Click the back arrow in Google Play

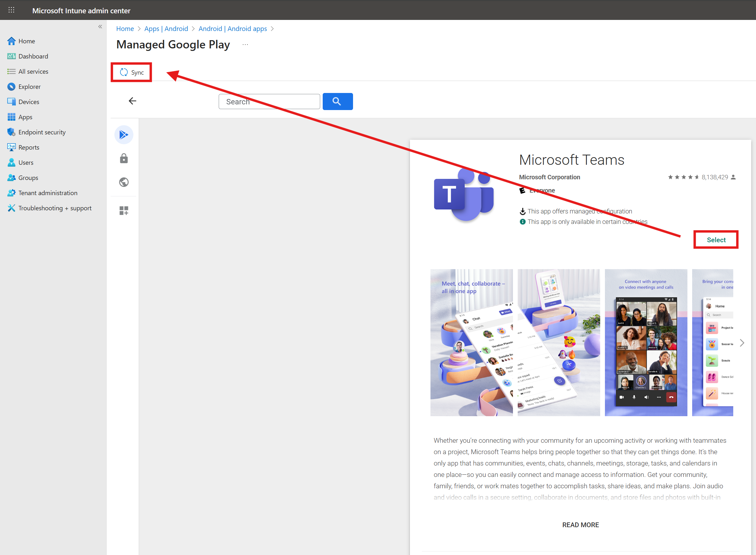click(x=133, y=101)
